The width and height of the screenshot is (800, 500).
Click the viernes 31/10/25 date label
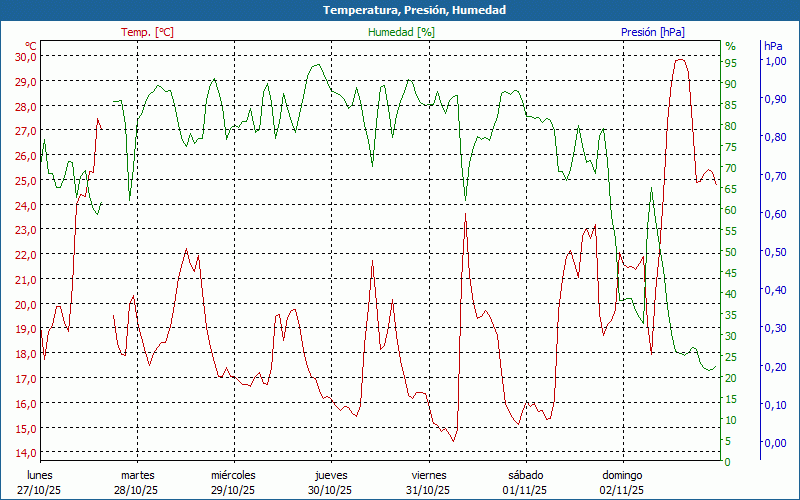428,482
